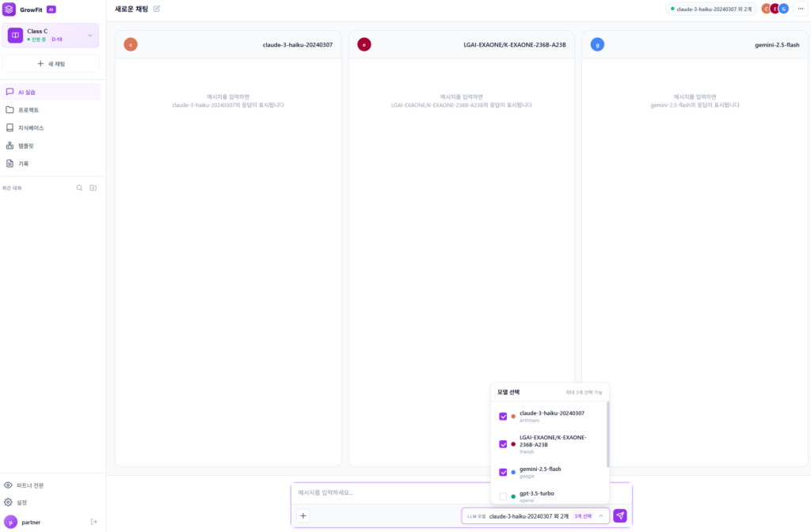Viewport: 811px width, 532px height.
Task: Click the new folder icon in 최근 대화
Action: (93, 188)
